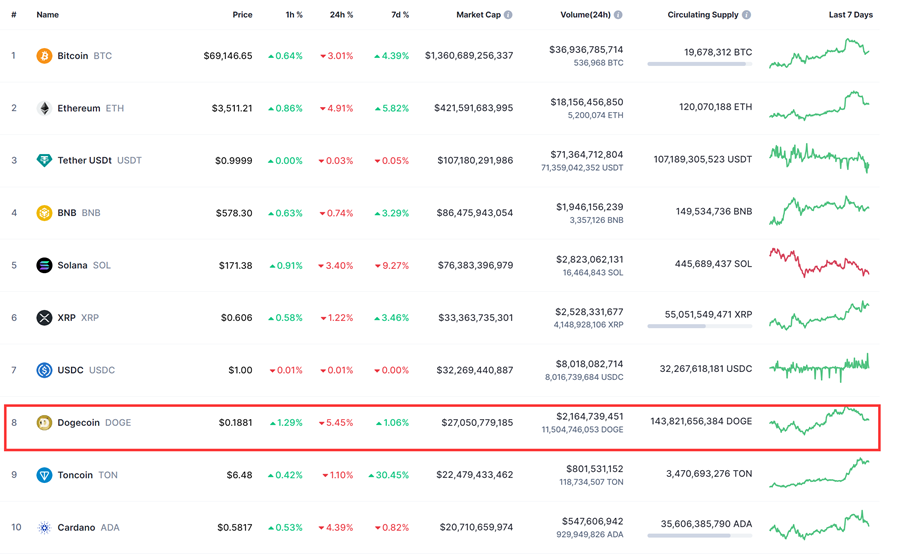Click Solana supply 445,689,437 SOL

point(713,264)
